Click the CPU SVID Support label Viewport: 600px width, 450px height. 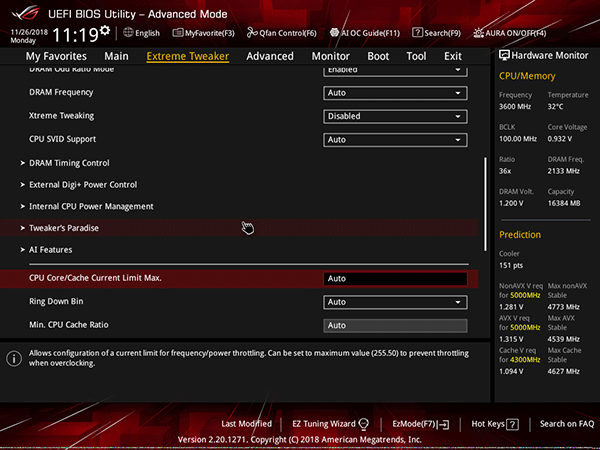tap(62, 139)
